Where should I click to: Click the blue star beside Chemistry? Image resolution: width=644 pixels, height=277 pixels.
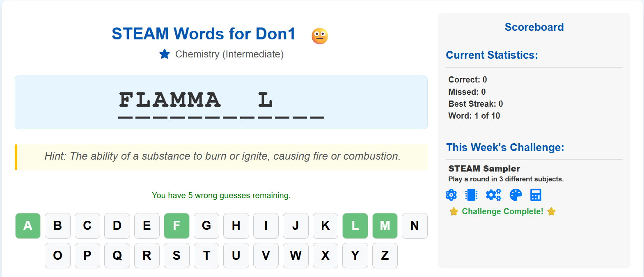pos(165,54)
